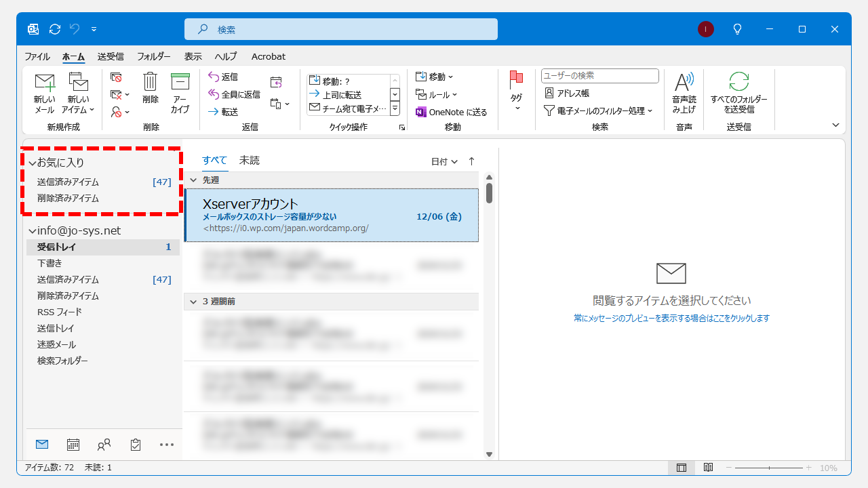Viewport: 868px width, 488px height.
Task: Switch to the 表示 ribbon tab
Action: 193,56
